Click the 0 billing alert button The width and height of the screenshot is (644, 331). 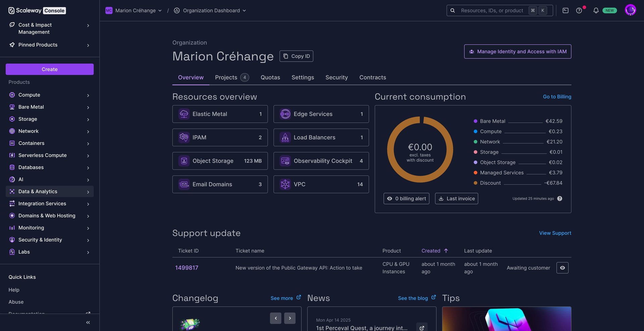pyautogui.click(x=406, y=199)
